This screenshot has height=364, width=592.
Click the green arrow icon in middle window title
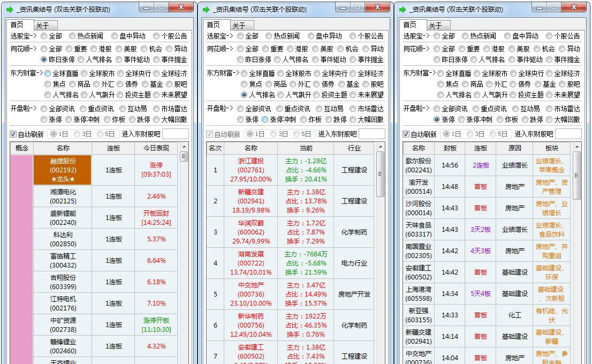point(206,10)
